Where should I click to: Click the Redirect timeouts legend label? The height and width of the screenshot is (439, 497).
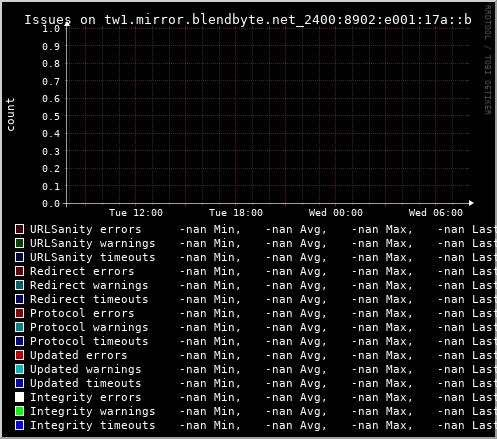tap(89, 299)
